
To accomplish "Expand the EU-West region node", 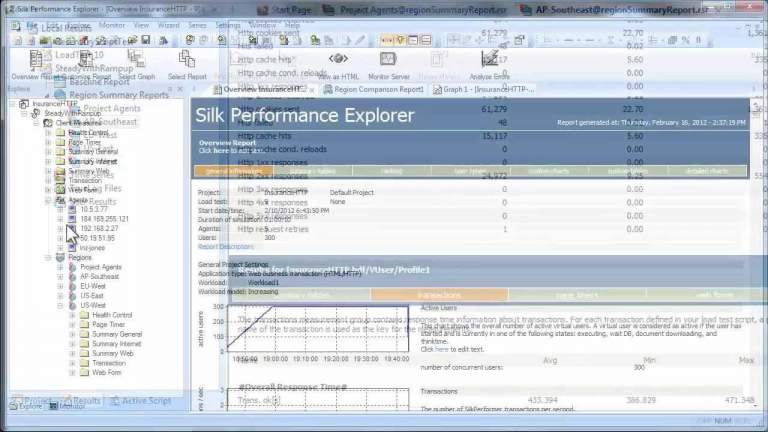I will 60,286.
